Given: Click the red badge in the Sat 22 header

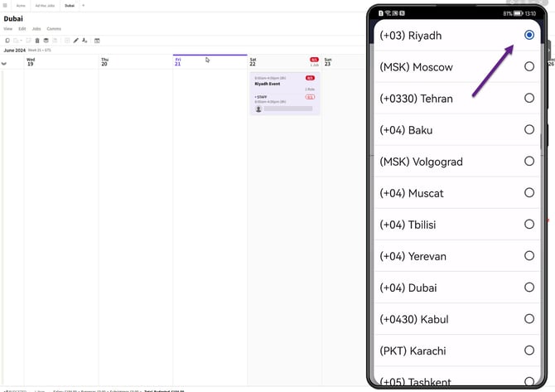Looking at the screenshot, I should click(x=314, y=60).
